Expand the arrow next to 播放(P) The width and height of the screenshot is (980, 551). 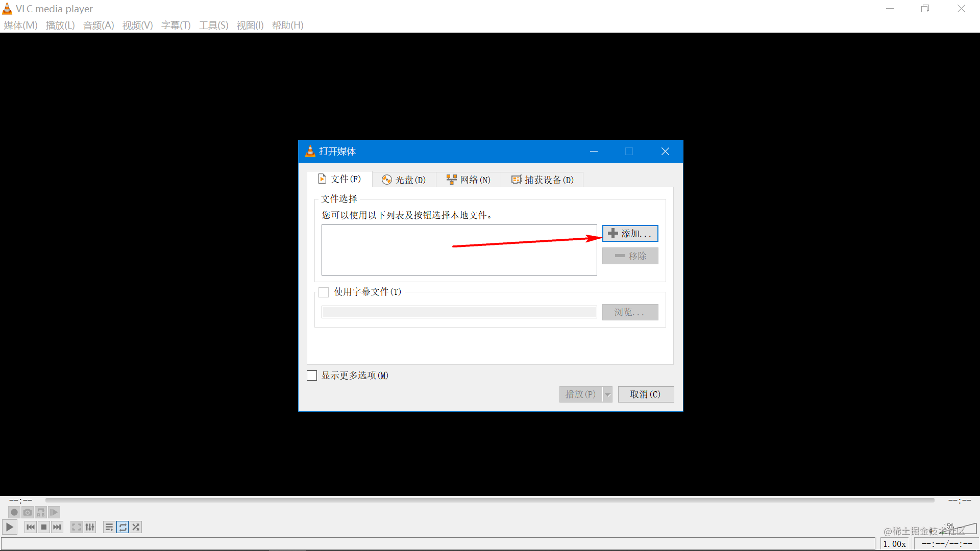tap(607, 394)
